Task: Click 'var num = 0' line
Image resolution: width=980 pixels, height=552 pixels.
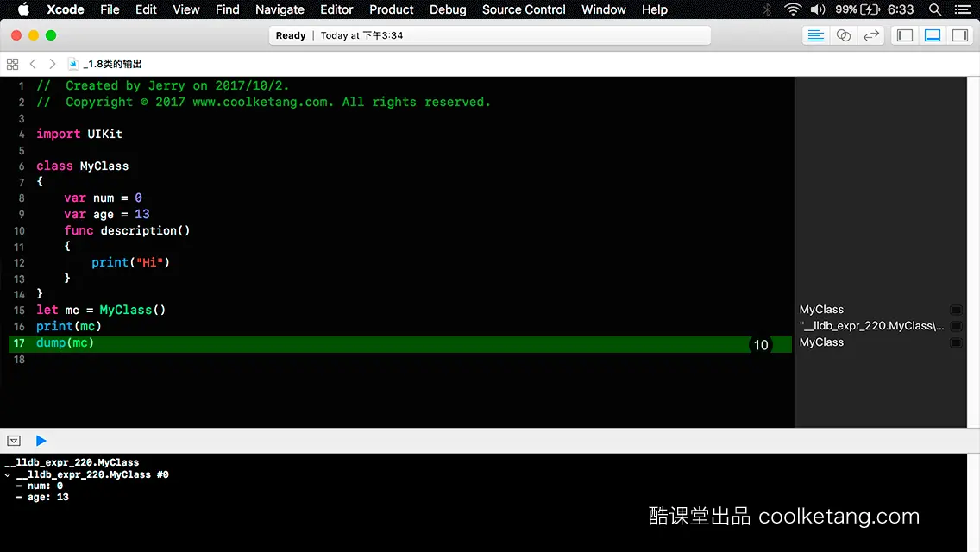Action: click(104, 198)
